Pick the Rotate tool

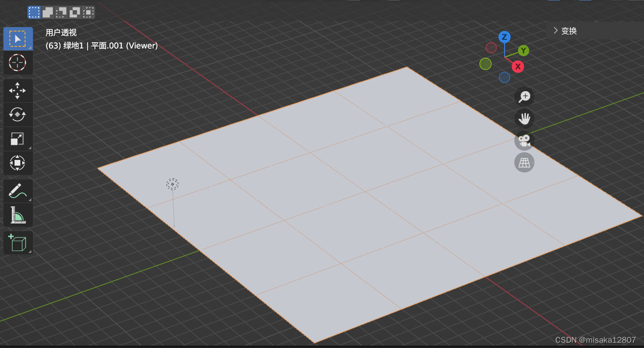(x=18, y=114)
